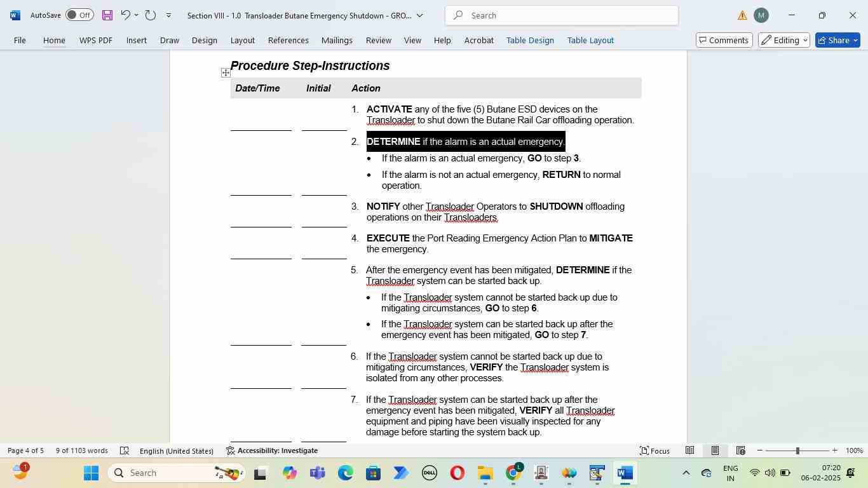868x488 pixels.
Task: Open Microsoft Teams from taskbar
Action: click(317, 473)
